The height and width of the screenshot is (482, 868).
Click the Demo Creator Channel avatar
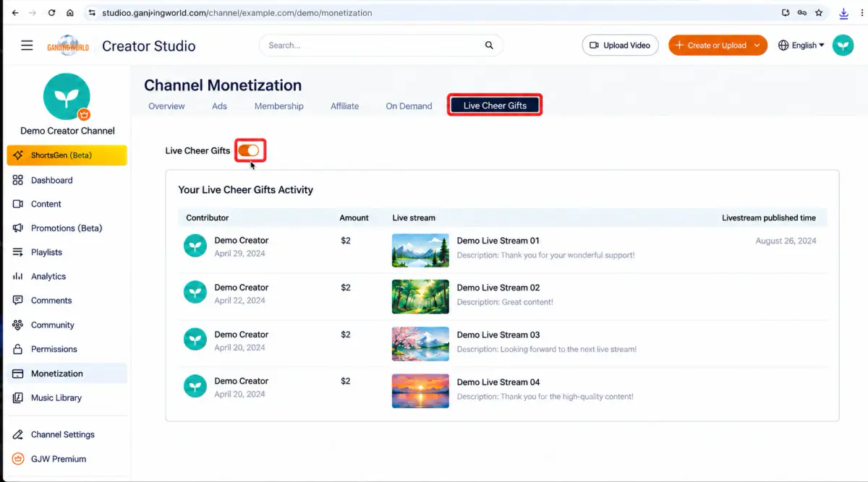[67, 96]
